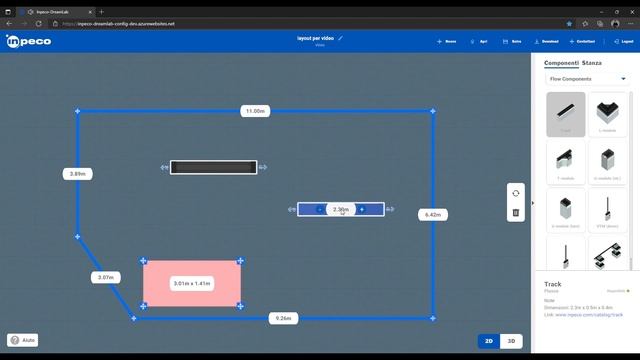Click the bottom-right room corner handle
This screenshot has height=360, width=640.
tap(433, 318)
